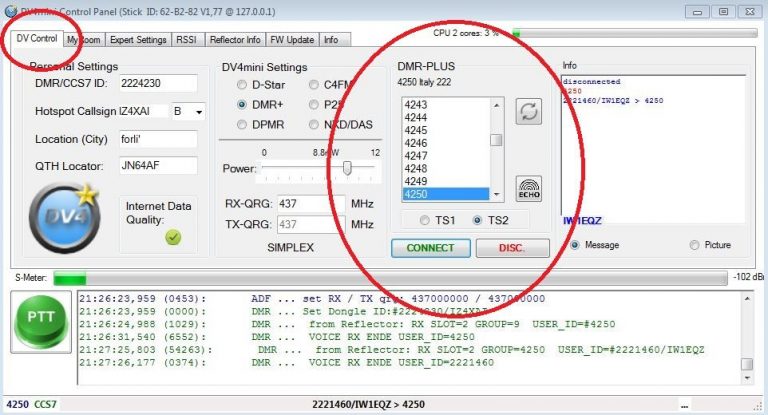The height and width of the screenshot is (415, 768).
Task: Click the S-Meter level bar
Action: pos(390,279)
